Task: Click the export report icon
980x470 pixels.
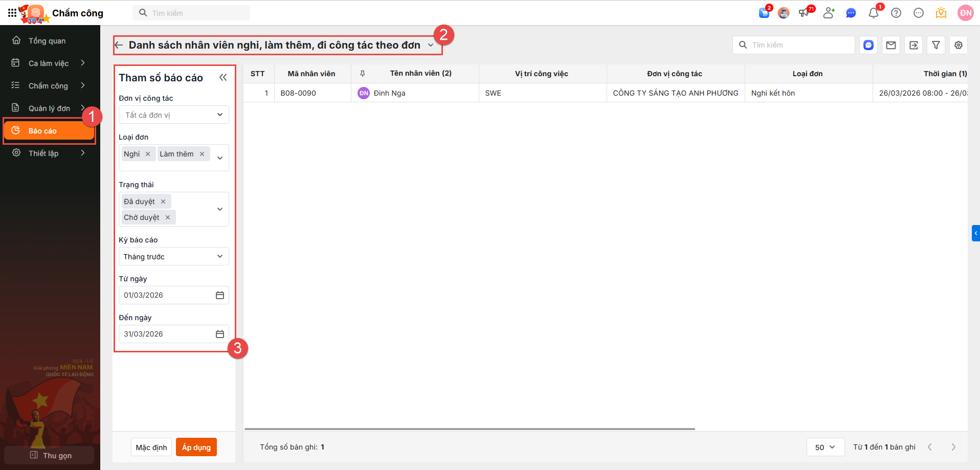Action: click(914, 45)
